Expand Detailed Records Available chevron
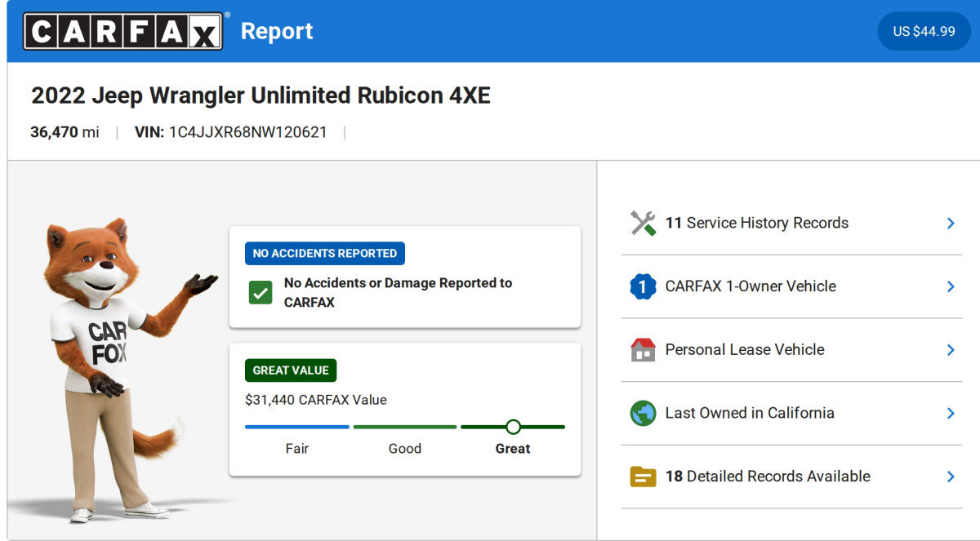Viewport: 980px width, 541px height. [951, 477]
